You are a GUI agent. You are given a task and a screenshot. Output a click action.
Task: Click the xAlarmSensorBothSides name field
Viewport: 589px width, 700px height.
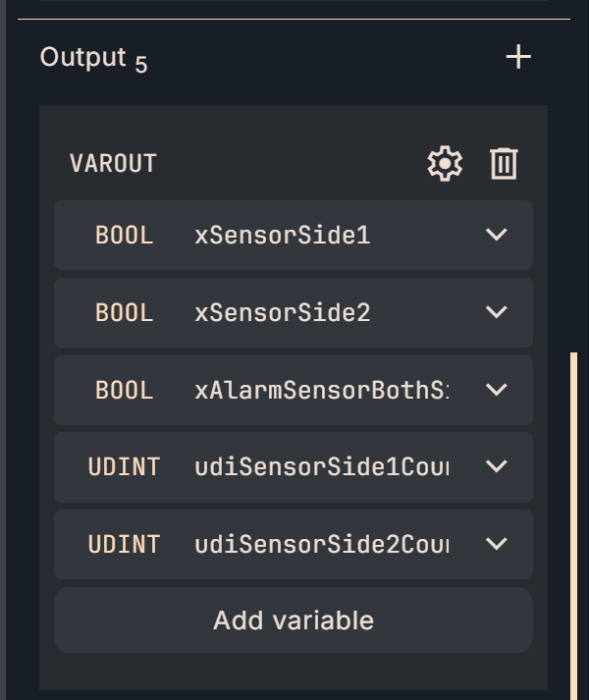point(321,390)
